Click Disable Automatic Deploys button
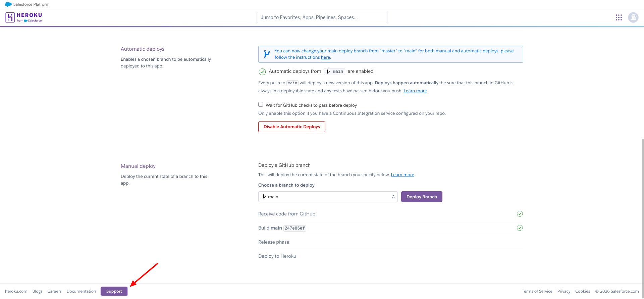Screen dimensions: 644x299 (x=292, y=127)
